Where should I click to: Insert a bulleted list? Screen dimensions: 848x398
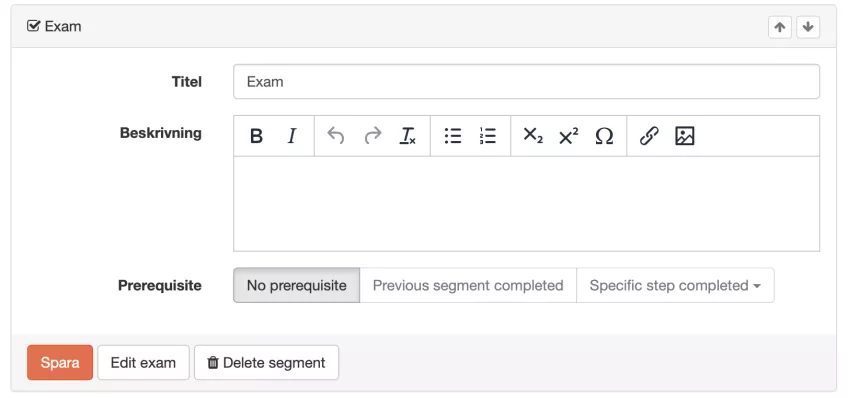[453, 136]
